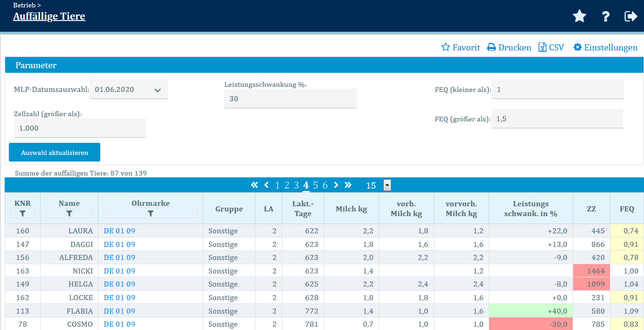Click the Name column filter icon
This screenshot has width=644, height=330.
point(69,213)
